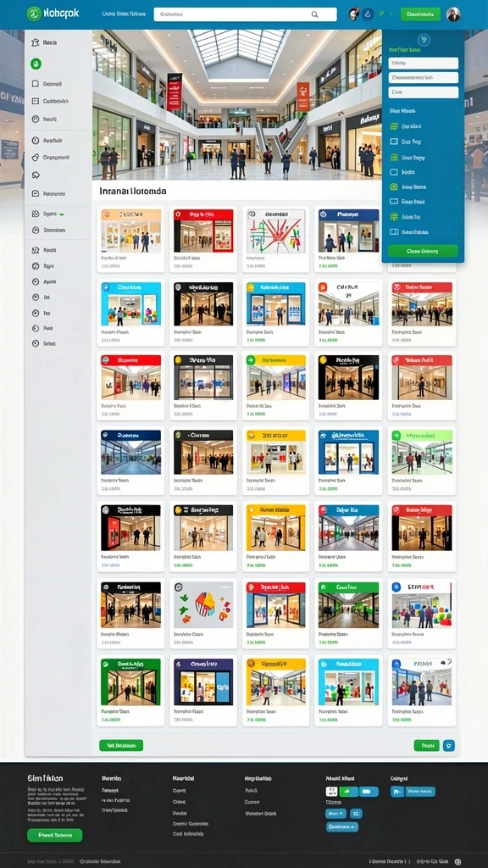
Task: Click the solid green circle icon in sidebar
Action: tap(36, 64)
